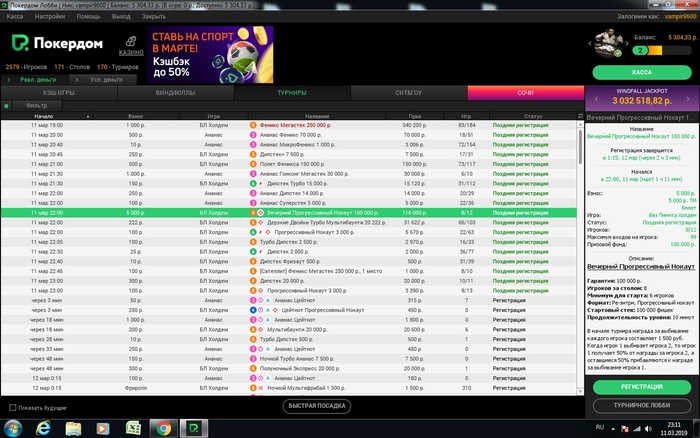Enable the Показать будущие checkbox
The height and width of the screenshot is (438, 700).
click(12, 408)
